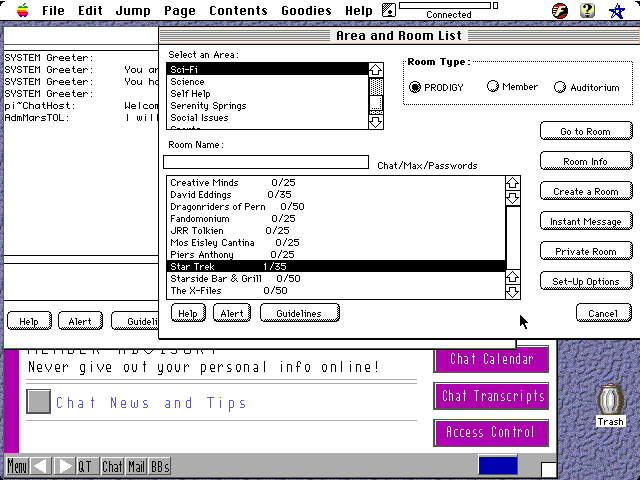Image resolution: width=642 pixels, height=480 pixels.
Task: Open the Edit menu
Action: [x=90, y=10]
